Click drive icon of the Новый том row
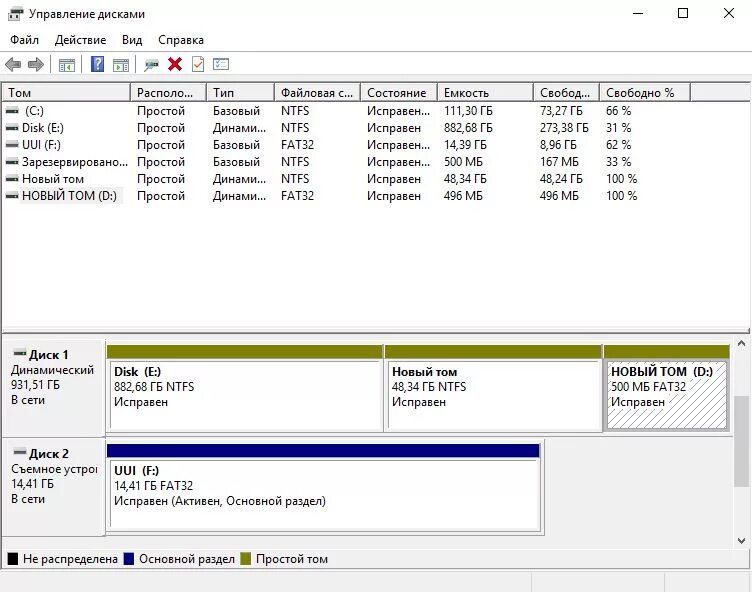The width and height of the screenshot is (752, 592). point(12,179)
